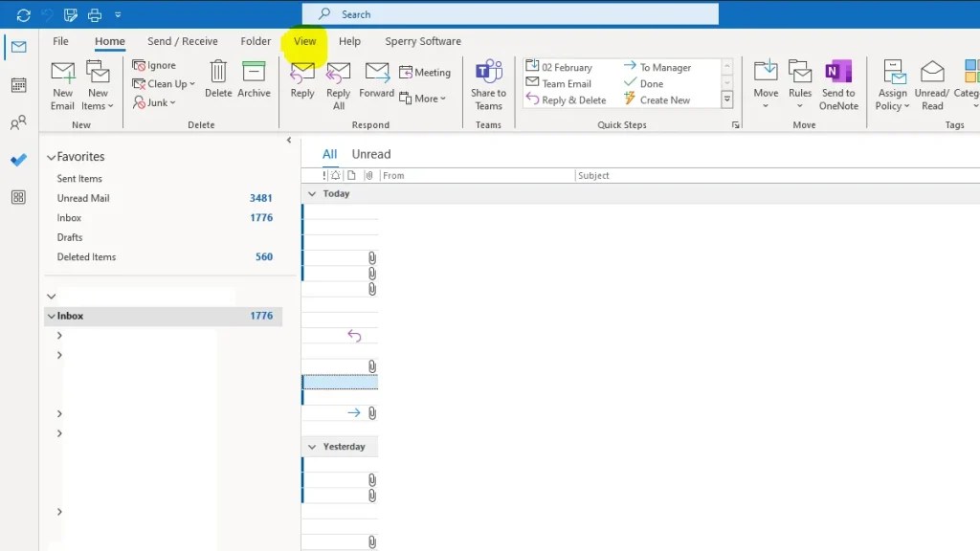Click Unread Mail in Favorites
980x551 pixels.
tap(85, 198)
